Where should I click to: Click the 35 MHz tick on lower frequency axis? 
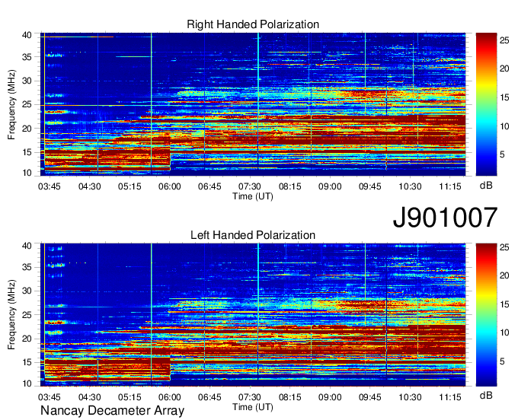[x=27, y=267]
